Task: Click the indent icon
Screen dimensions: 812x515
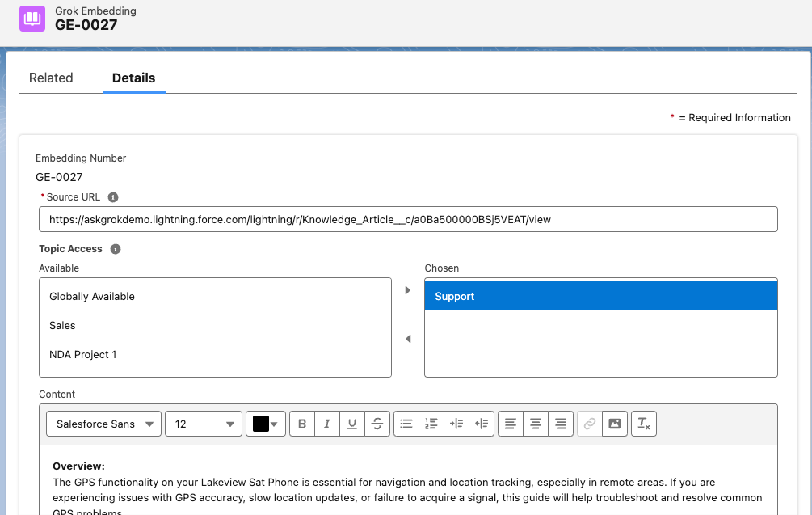Action: [x=456, y=424]
